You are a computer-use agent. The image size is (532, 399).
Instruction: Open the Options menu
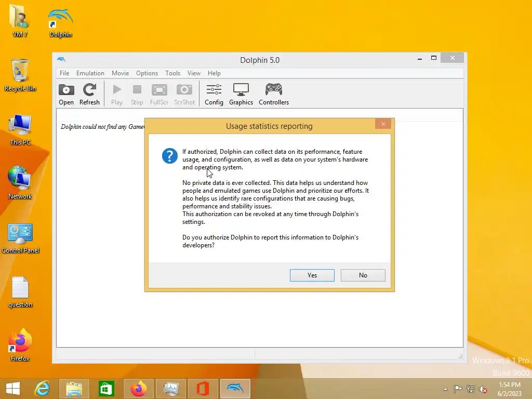[147, 73]
